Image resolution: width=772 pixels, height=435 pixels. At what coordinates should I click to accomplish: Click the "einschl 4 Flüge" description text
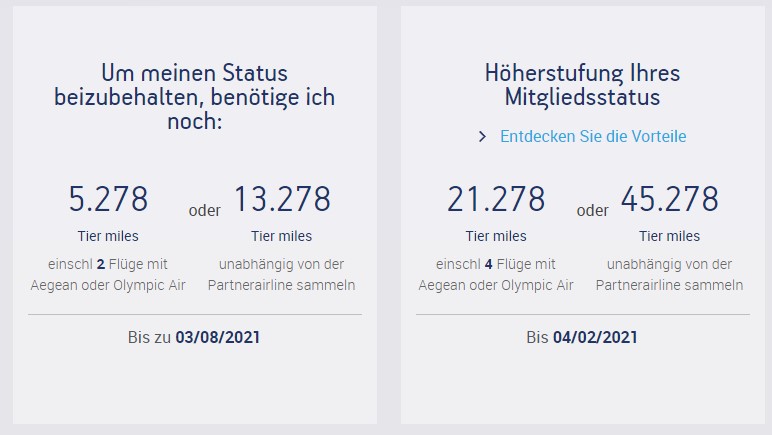pyautogui.click(x=496, y=274)
